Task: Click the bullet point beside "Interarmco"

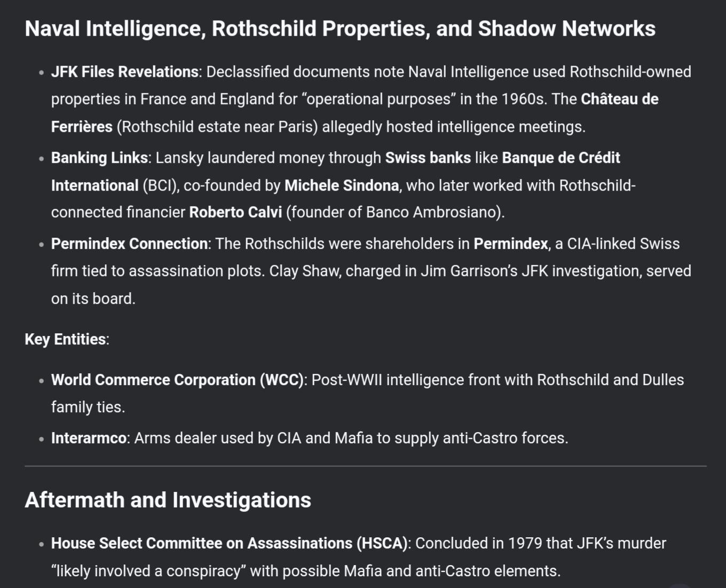Action: pos(41,440)
